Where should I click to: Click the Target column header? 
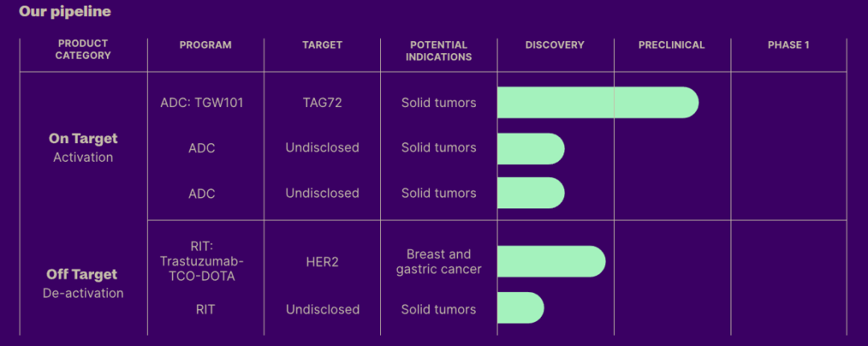(x=321, y=45)
